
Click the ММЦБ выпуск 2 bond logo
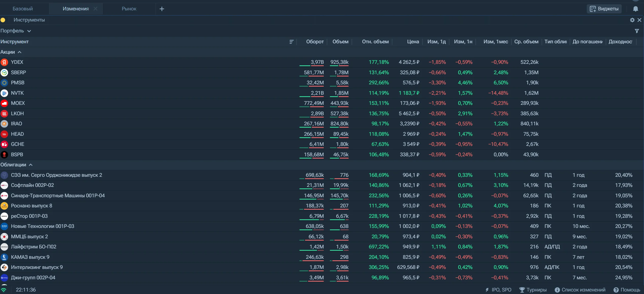click(x=4, y=237)
